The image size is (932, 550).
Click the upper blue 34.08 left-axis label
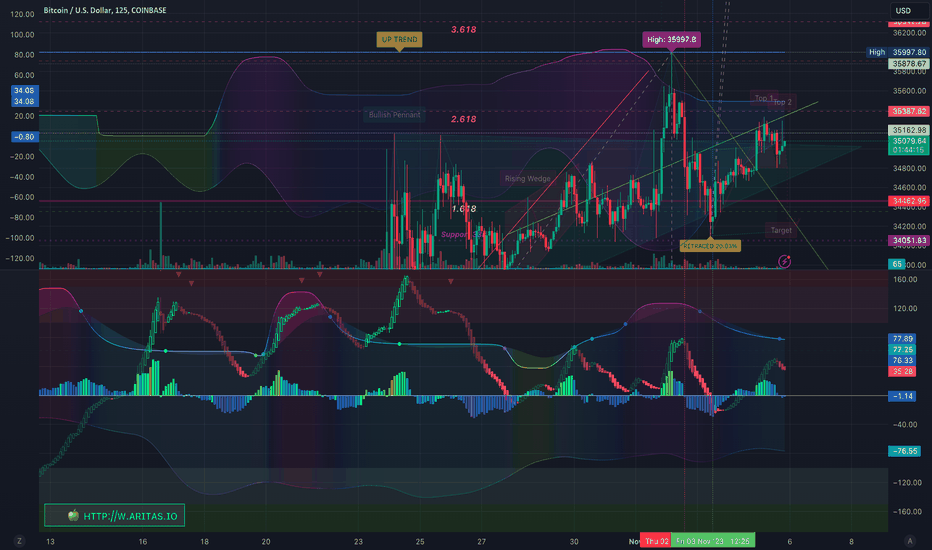point(24,90)
